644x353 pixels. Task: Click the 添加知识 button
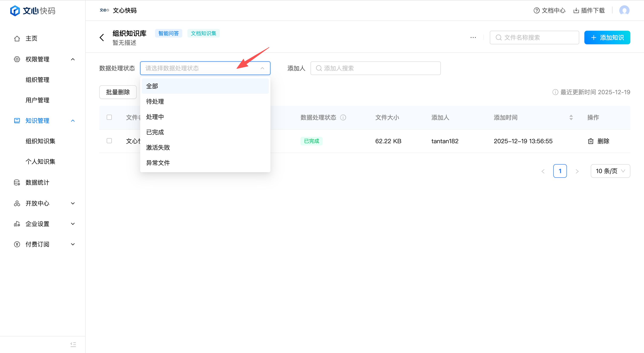pyautogui.click(x=607, y=38)
